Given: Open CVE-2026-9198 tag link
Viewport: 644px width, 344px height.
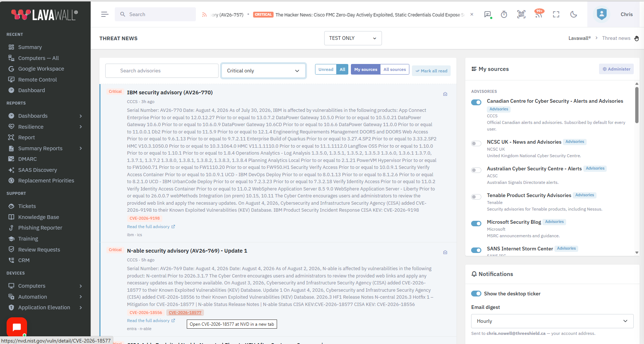Looking at the screenshot, I should point(145,218).
